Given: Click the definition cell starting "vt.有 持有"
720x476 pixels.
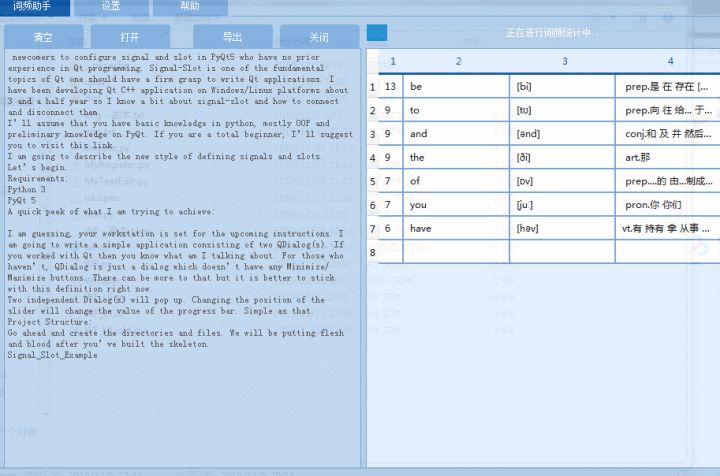Looking at the screenshot, I should point(668,228).
